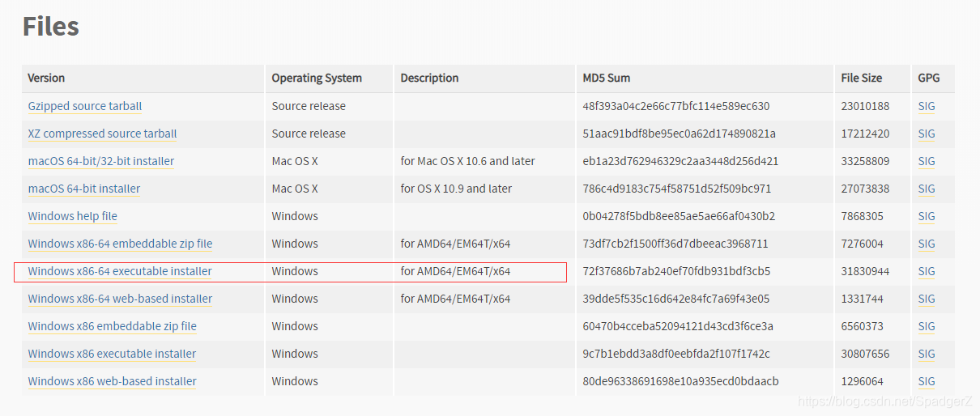The height and width of the screenshot is (416, 980).
Task: Choose Windows x86-64 web-based installer link
Action: click(x=120, y=299)
